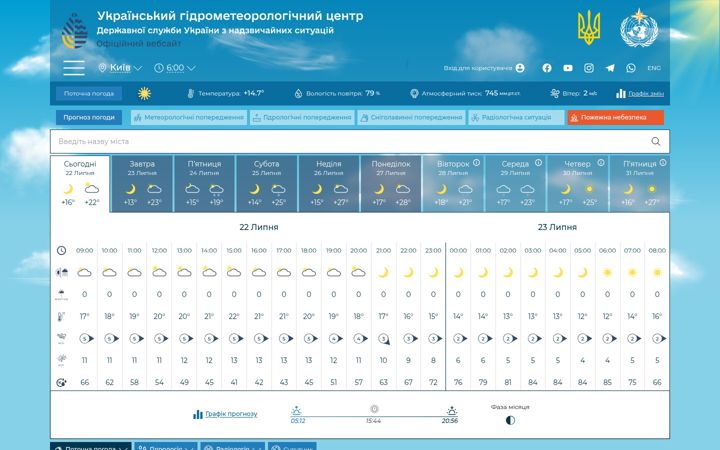Click the Прогноз погоди button
The width and height of the screenshot is (720, 450).
pos(89,118)
